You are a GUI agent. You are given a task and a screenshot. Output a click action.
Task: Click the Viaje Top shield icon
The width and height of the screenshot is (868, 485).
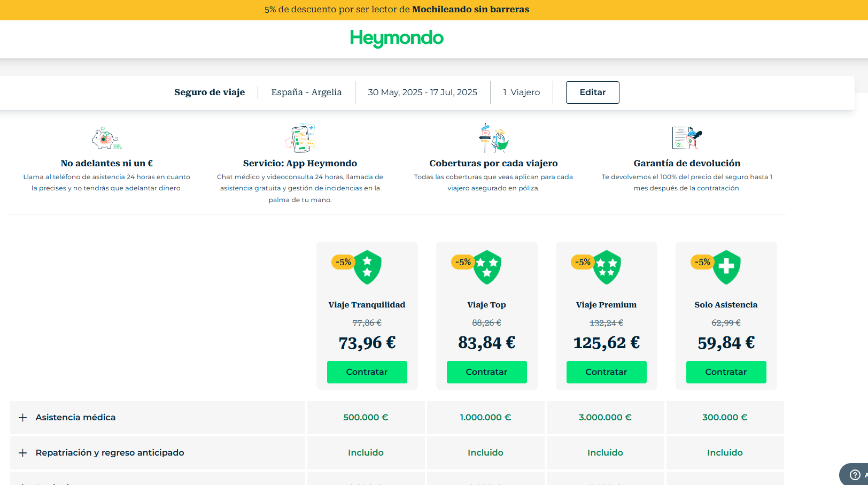coord(487,268)
